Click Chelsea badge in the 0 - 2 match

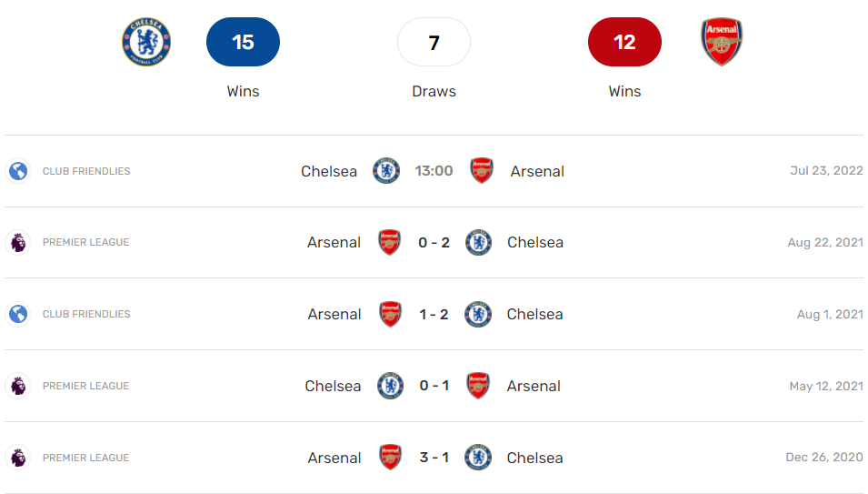478,242
